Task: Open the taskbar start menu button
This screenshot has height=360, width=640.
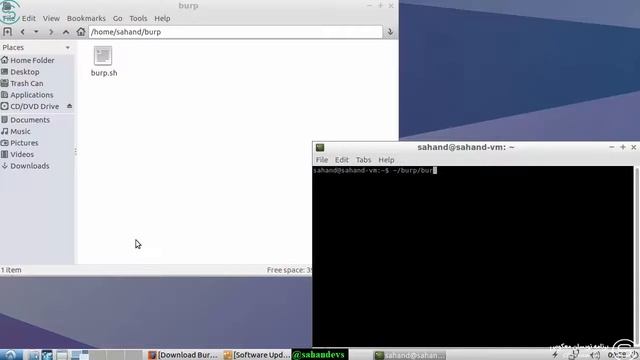Action: [10, 355]
